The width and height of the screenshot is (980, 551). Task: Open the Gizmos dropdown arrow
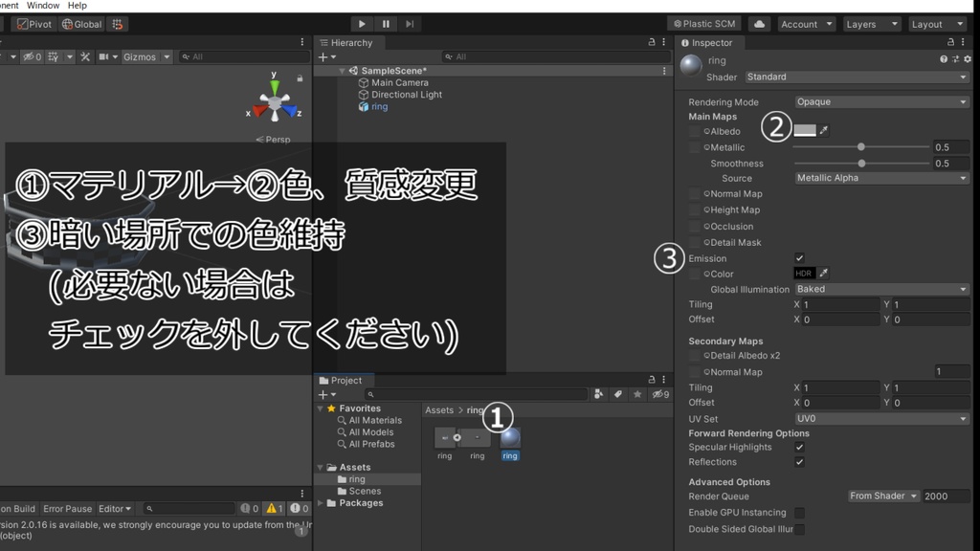[167, 56]
